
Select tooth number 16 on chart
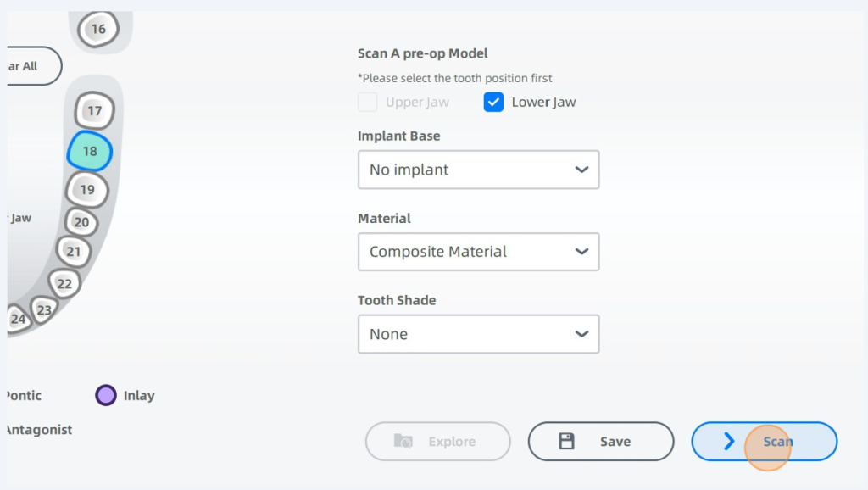pyautogui.click(x=98, y=30)
